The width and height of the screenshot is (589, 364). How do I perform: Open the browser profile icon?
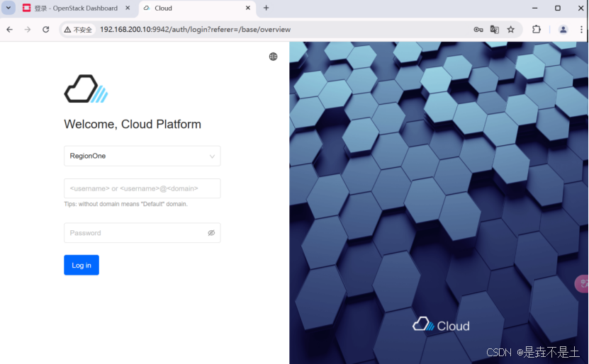pyautogui.click(x=563, y=29)
